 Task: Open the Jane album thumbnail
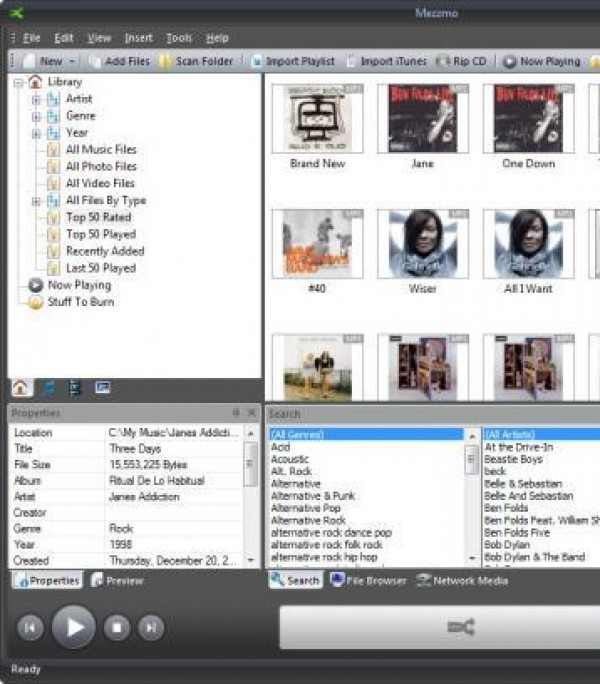coord(423,119)
